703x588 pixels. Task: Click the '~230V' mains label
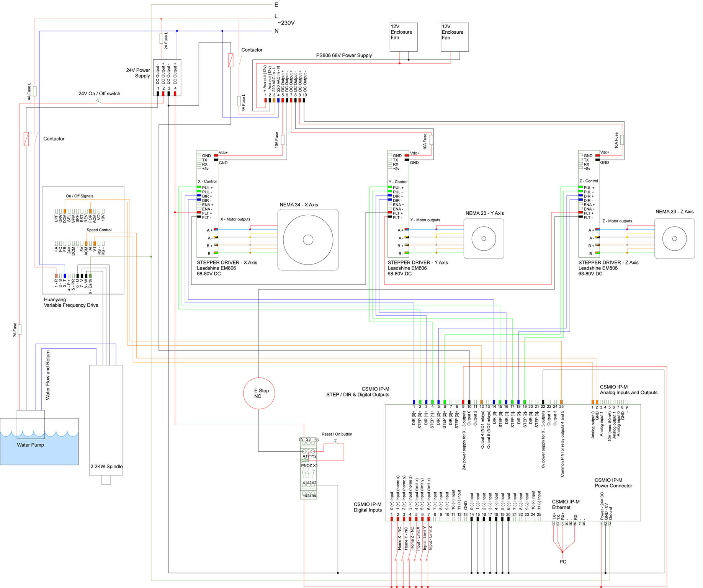click(x=286, y=23)
